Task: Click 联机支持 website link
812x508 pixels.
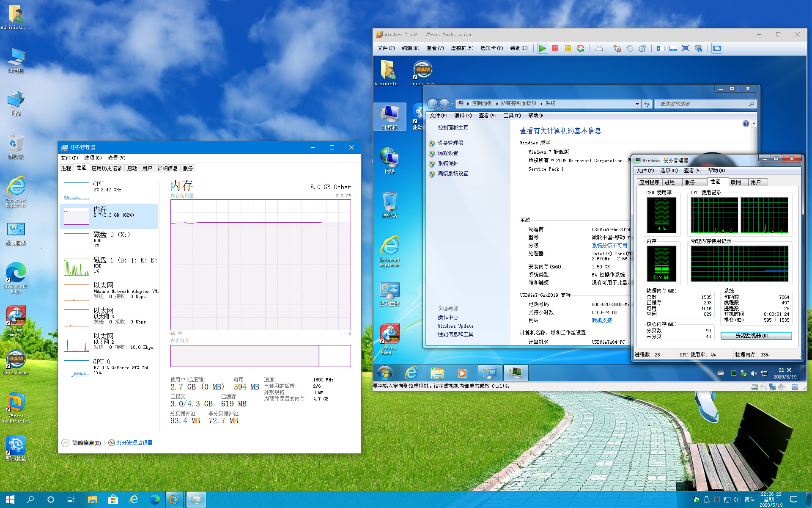Action: 602,320
